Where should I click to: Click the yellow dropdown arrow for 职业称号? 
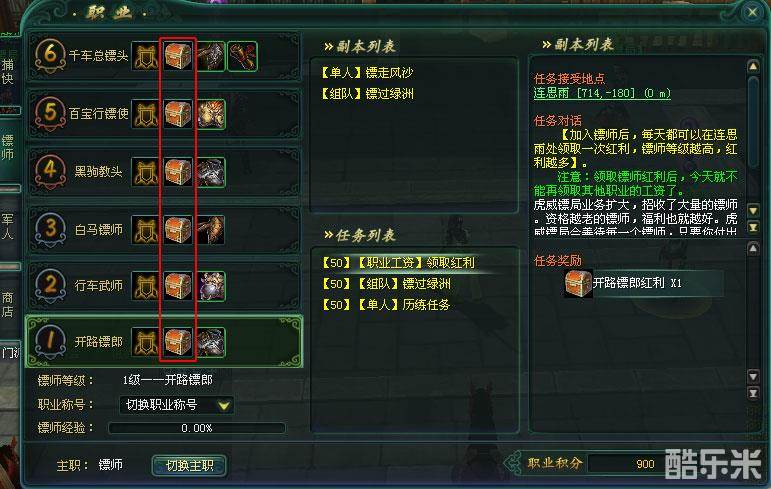coord(224,405)
